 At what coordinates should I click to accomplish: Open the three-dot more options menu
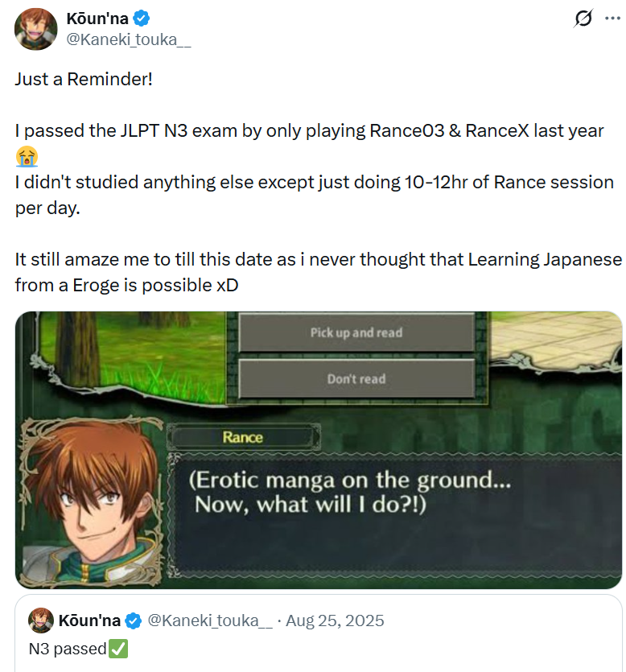(x=612, y=18)
